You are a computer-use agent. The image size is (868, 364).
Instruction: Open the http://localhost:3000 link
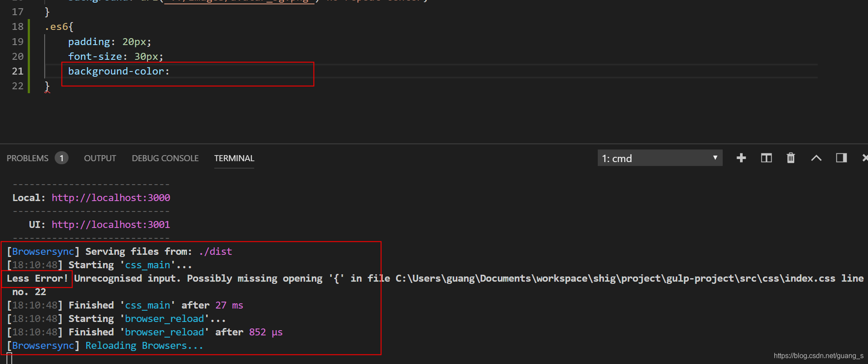tap(111, 198)
